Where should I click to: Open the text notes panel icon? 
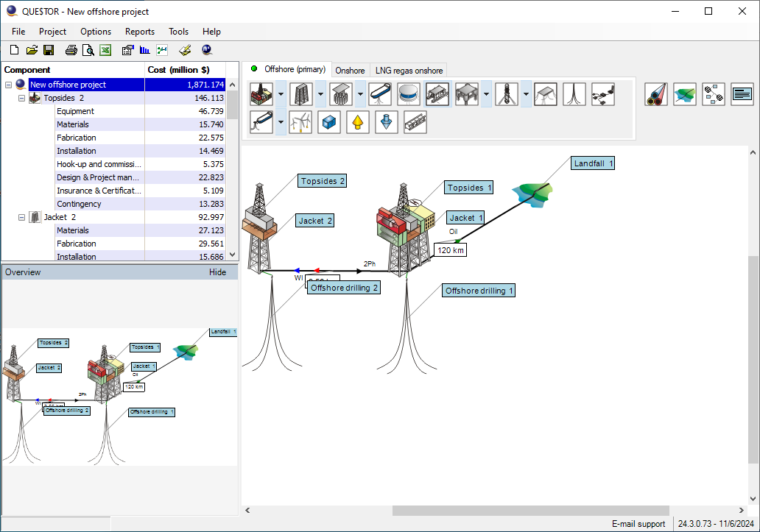point(742,94)
